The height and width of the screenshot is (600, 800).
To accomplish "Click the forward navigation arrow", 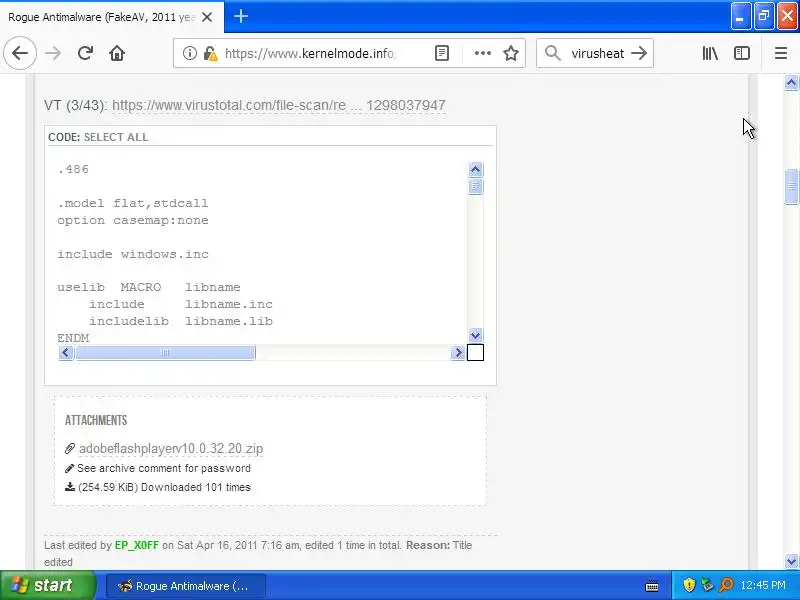I will tap(53, 53).
